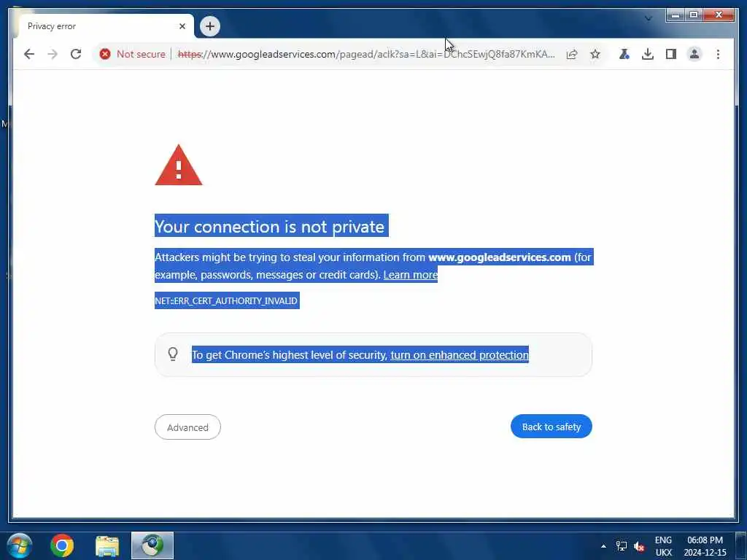Open the Chrome Labs flask icon

(624, 54)
